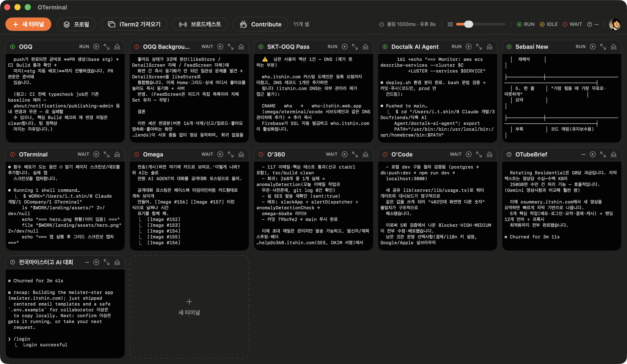The image size is (627, 364).
Task: Click play icon on Omega cell
Action: (x=220, y=154)
